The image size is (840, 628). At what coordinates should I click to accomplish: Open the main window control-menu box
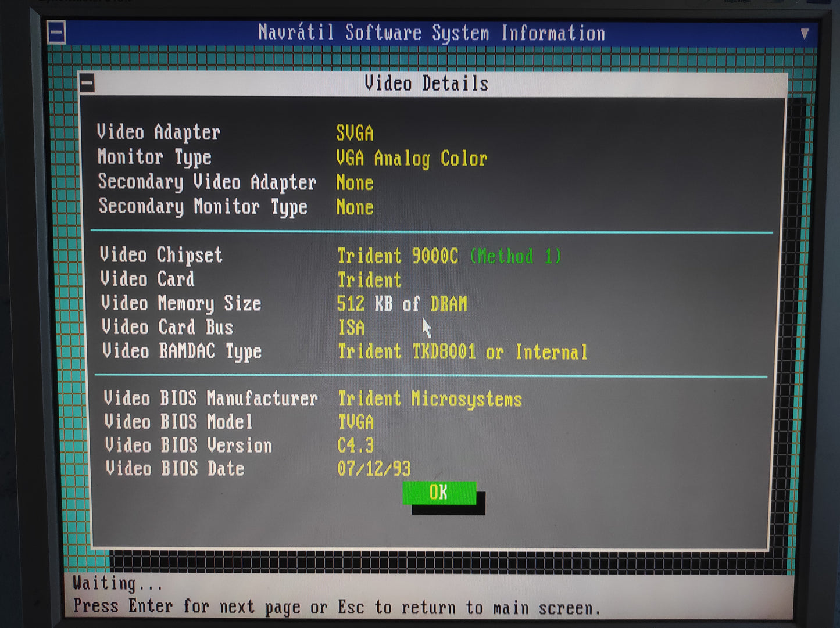point(56,33)
